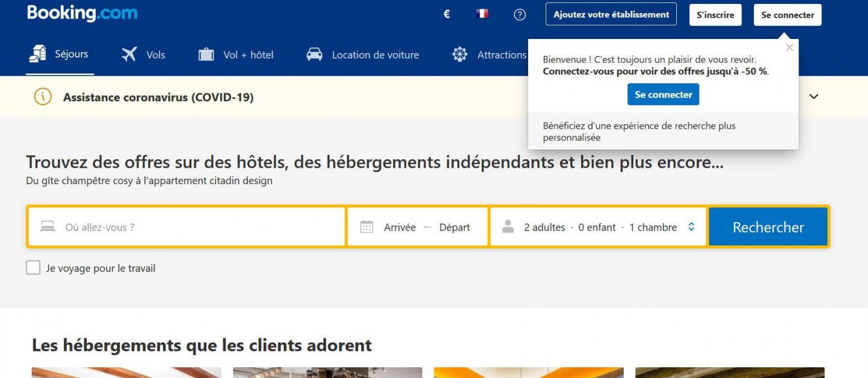Expand the COVID-19 assistance banner chevron
868x378 pixels.
point(814,97)
